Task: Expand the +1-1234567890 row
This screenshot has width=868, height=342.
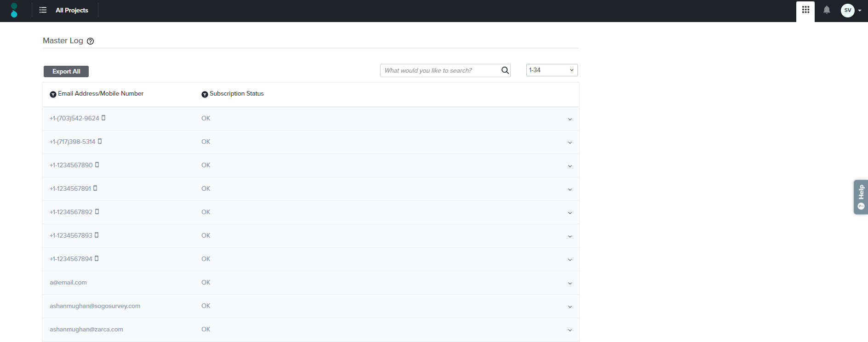Action: [570, 166]
